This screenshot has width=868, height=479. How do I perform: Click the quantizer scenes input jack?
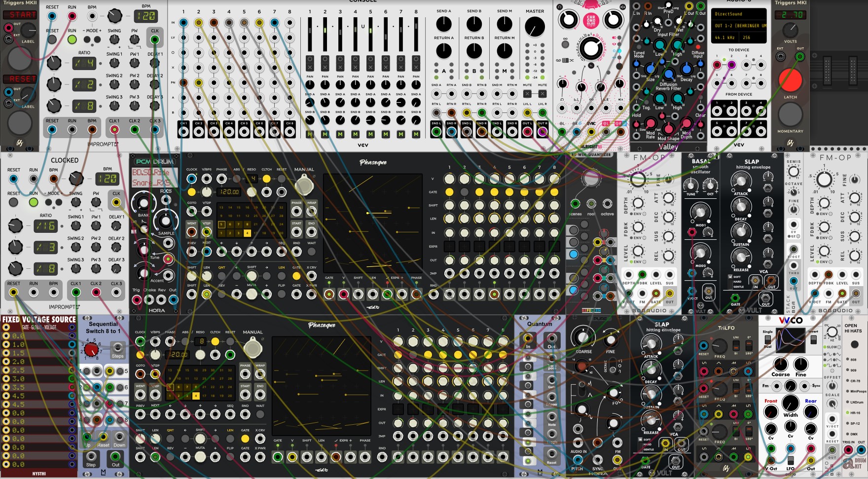click(x=575, y=204)
